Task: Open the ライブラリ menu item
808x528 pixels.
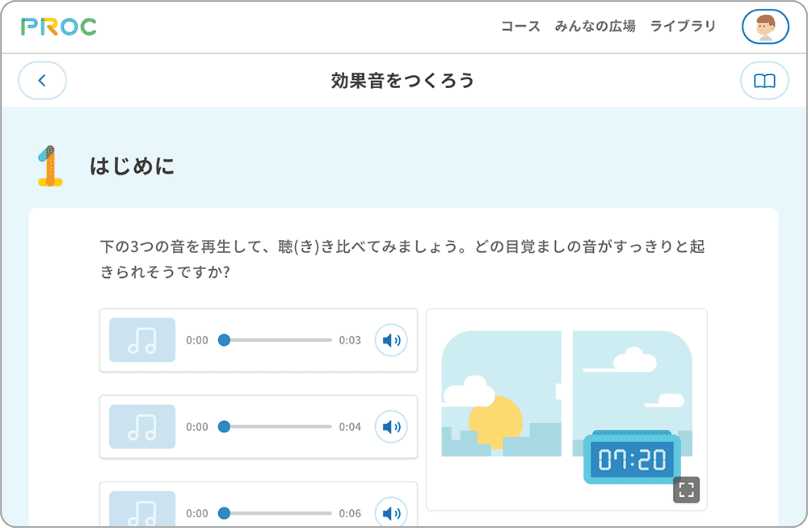Action: click(683, 26)
